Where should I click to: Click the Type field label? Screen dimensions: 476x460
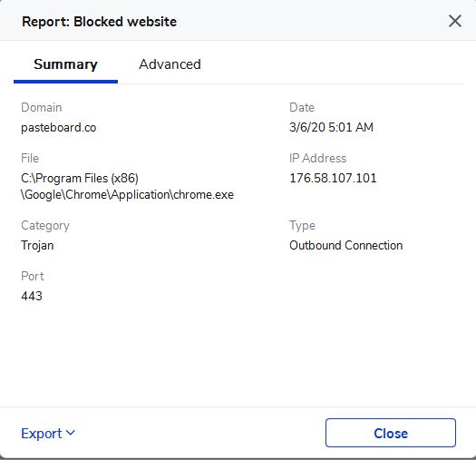click(302, 226)
